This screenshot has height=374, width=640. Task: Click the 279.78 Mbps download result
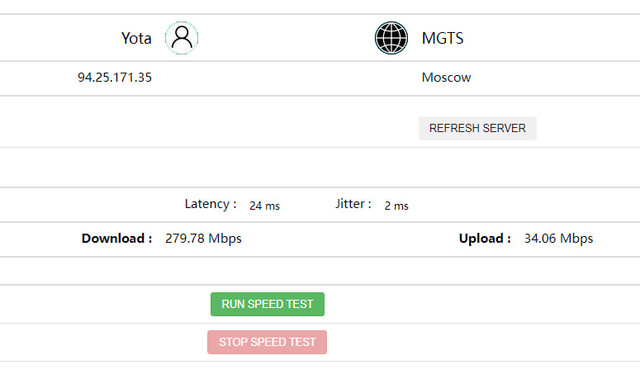pos(203,238)
